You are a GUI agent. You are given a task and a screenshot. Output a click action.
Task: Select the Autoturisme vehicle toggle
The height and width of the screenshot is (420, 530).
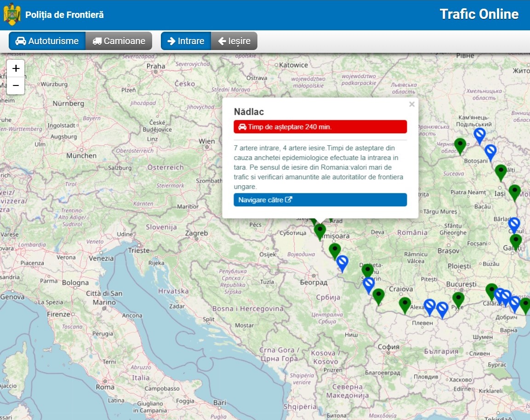[x=47, y=41]
